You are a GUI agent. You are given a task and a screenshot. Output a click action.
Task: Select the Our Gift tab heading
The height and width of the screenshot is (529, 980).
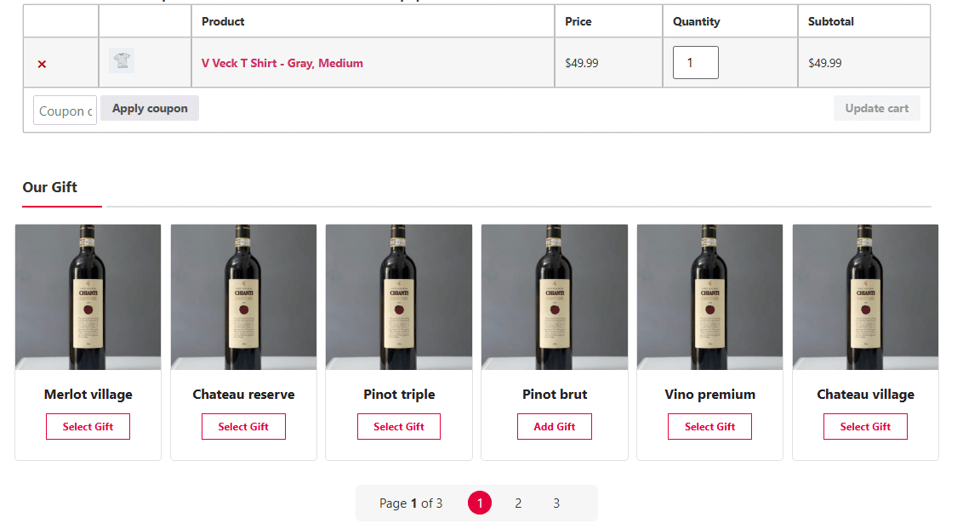(50, 187)
